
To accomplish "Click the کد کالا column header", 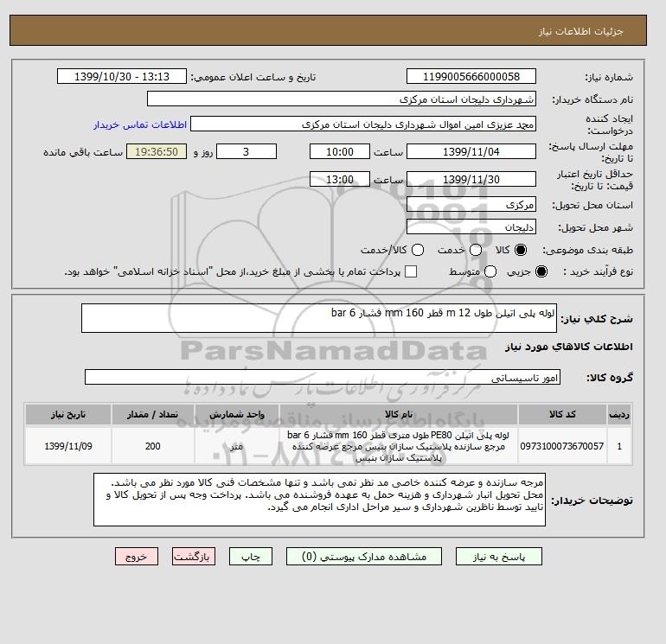I will [562, 414].
